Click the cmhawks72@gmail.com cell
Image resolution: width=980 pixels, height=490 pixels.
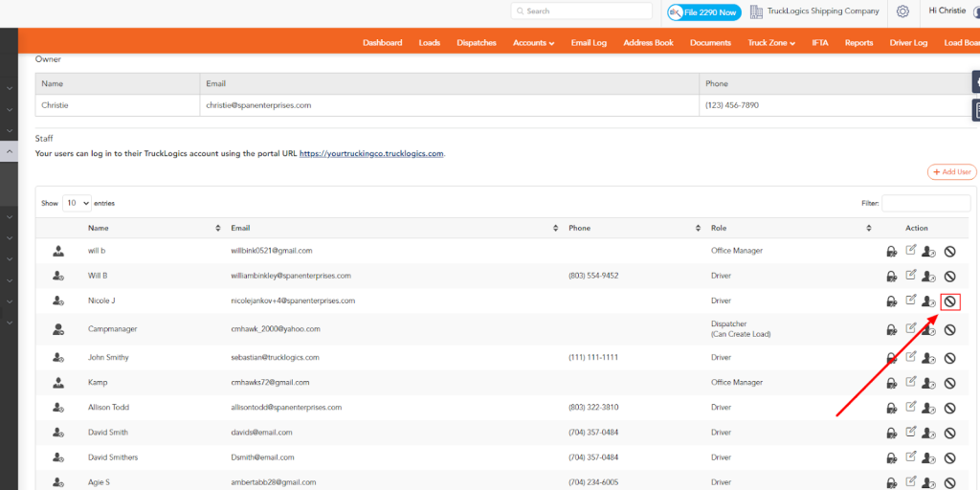tap(271, 382)
